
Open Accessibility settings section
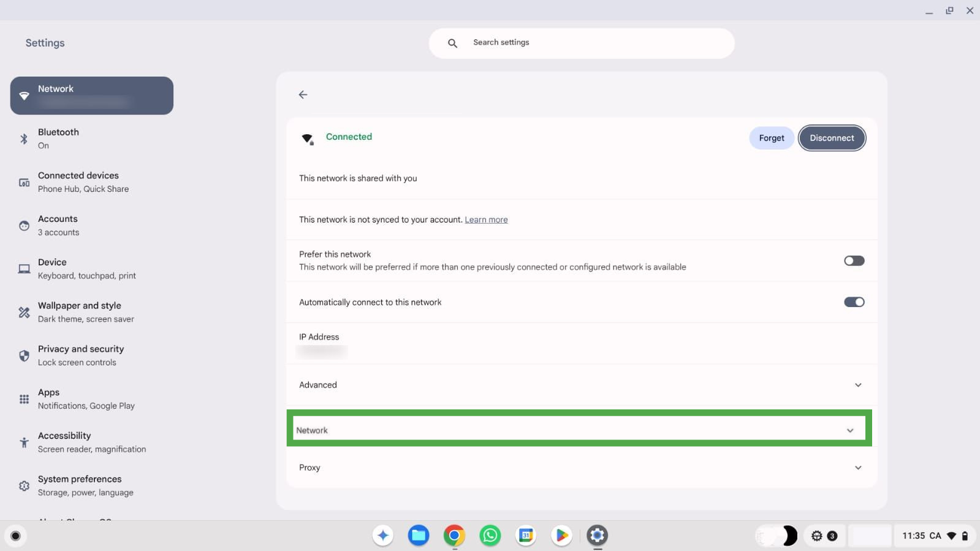(92, 443)
